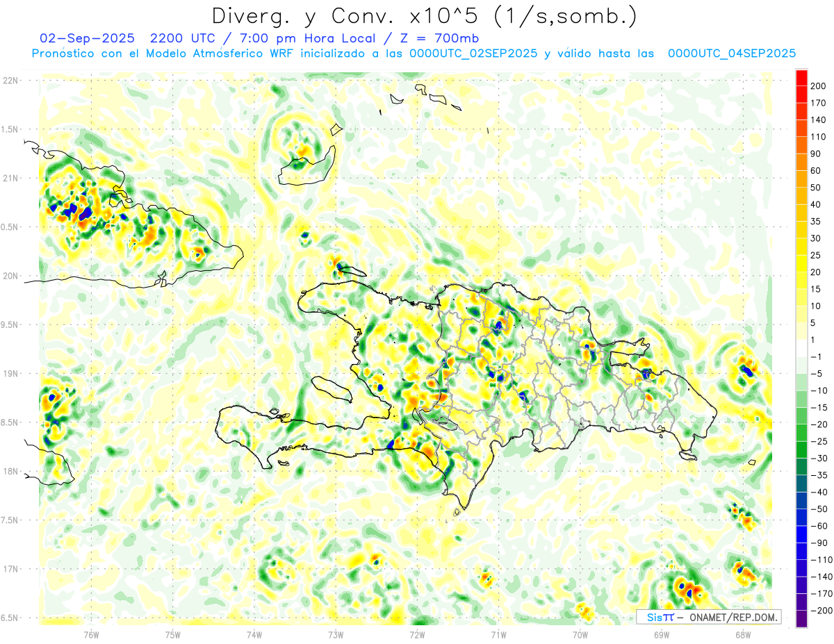
Task: Click the 8.5N latitude label
Action: pyautogui.click(x=10, y=422)
